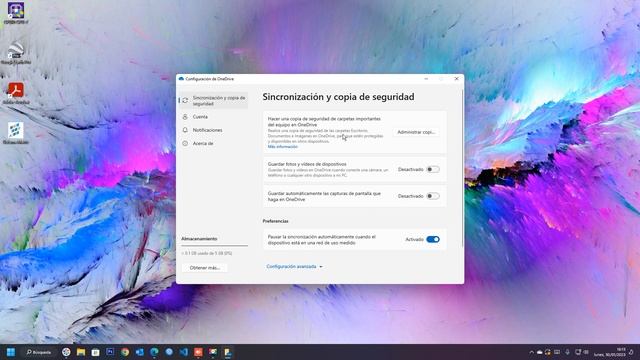The width and height of the screenshot is (640, 360).
Task: Toggle Guardar fotos y vídeos de dispositivos switch
Action: coord(433,169)
